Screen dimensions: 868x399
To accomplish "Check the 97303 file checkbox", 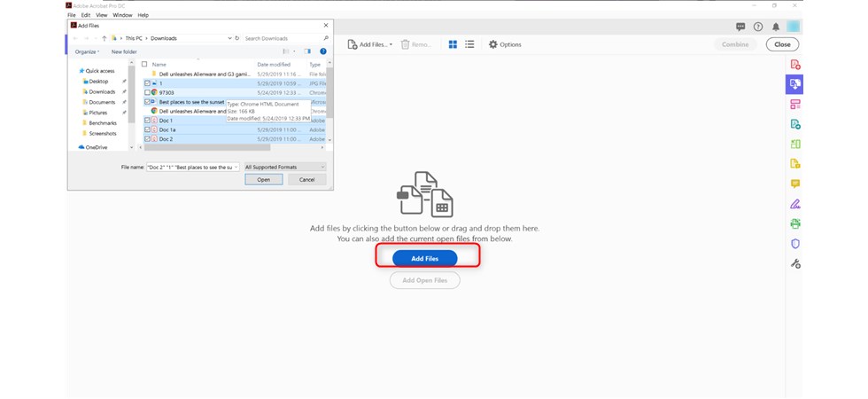I will pos(147,92).
